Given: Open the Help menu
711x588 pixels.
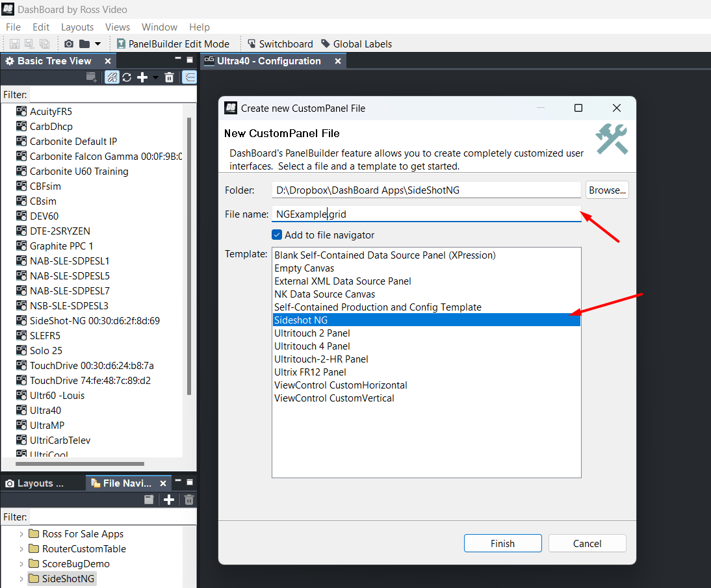Looking at the screenshot, I should 200,27.
